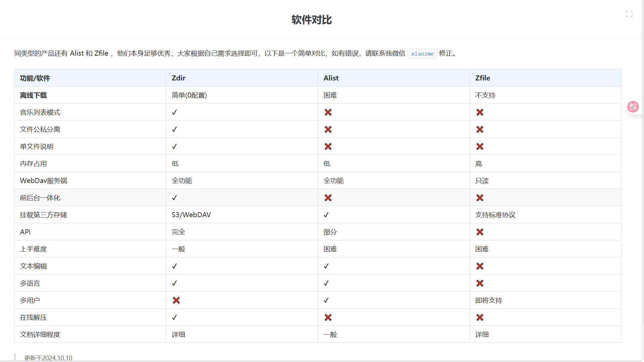Image resolution: width=644 pixels, height=362 pixels.
Task: Click the 挂载第三方存储 row label
Action: (x=43, y=215)
